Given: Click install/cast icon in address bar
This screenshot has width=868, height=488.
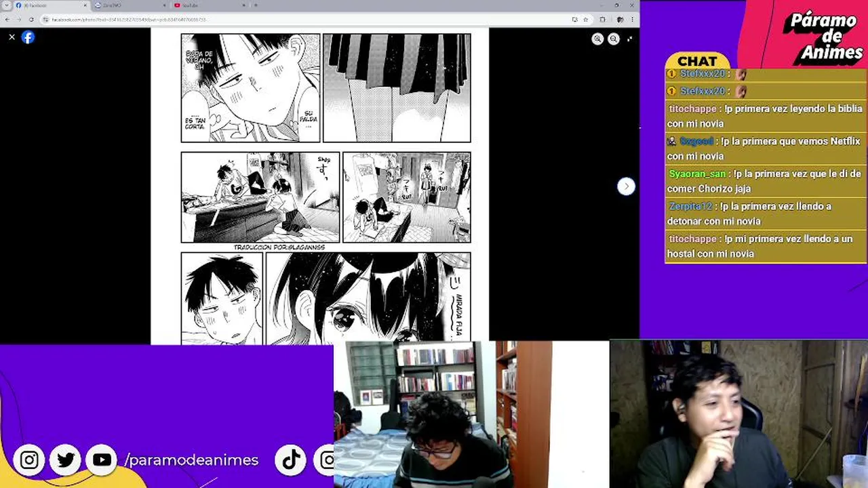Looking at the screenshot, I should pyautogui.click(x=574, y=20).
